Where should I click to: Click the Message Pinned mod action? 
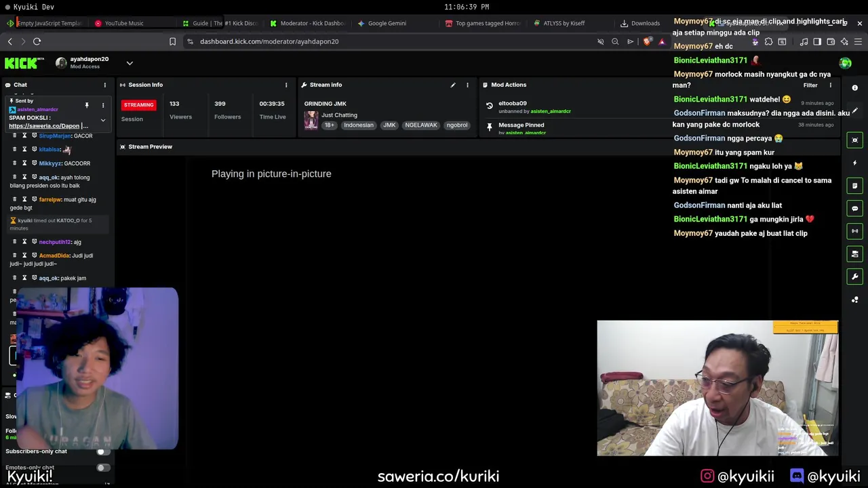(521, 125)
